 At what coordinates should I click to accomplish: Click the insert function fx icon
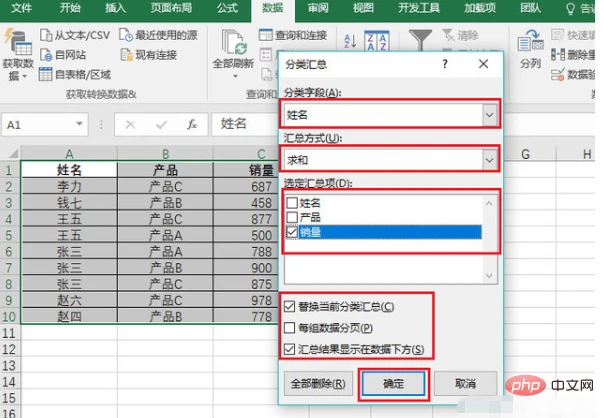192,125
